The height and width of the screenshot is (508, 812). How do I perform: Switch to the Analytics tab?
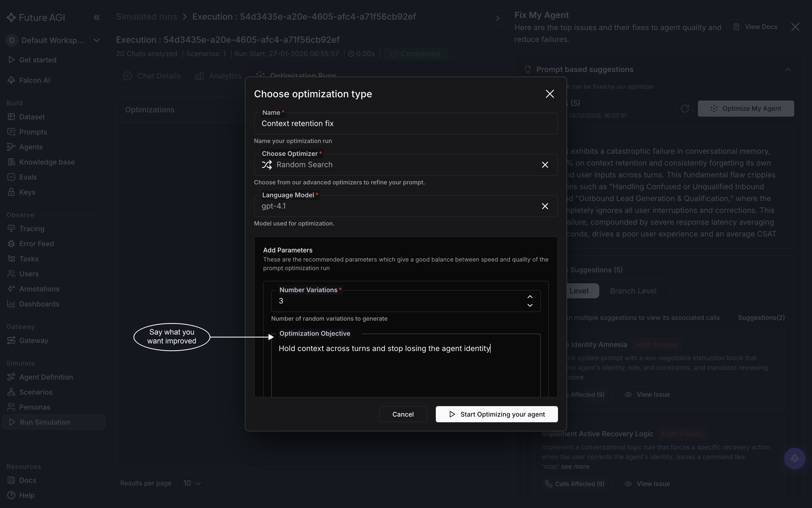tap(218, 76)
